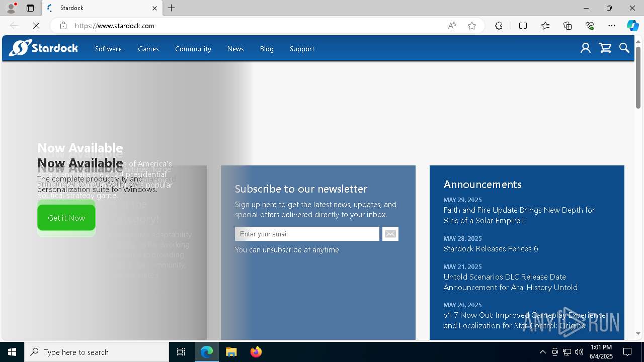Image resolution: width=644 pixels, height=362 pixels.
Task: Open the tab actions menu icon
Action: 30,8
